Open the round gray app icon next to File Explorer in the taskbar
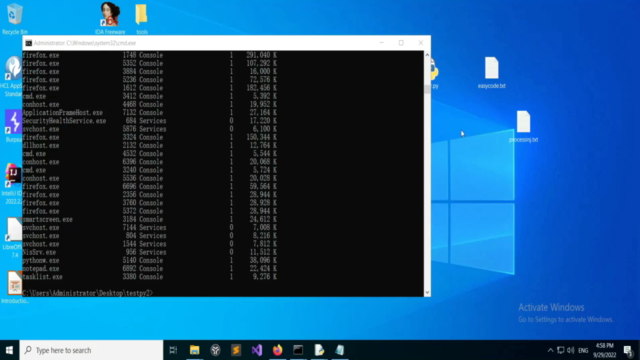 215,350
